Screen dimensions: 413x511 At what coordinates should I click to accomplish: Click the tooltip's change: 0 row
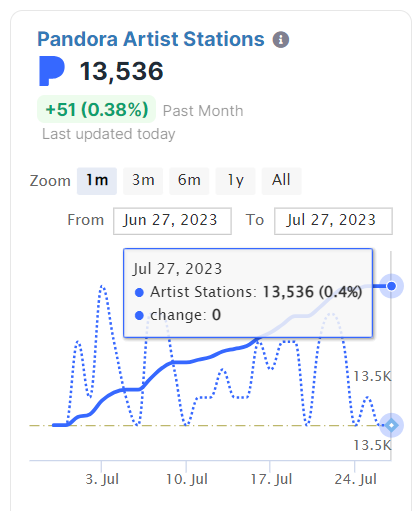coord(178,315)
